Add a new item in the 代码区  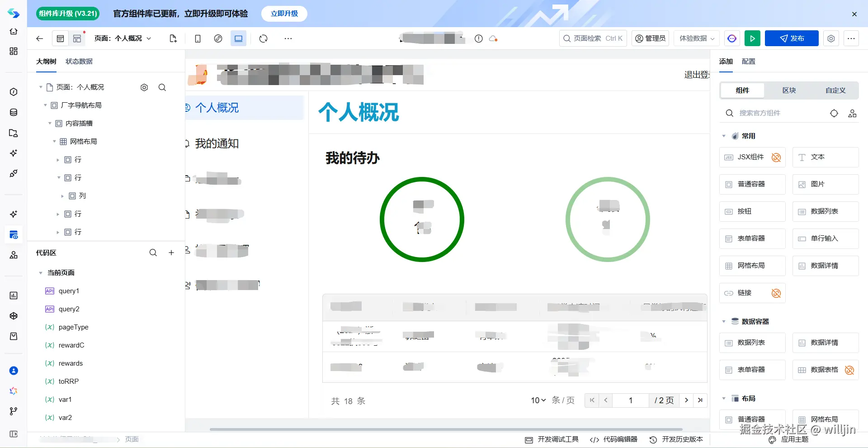[171, 253]
